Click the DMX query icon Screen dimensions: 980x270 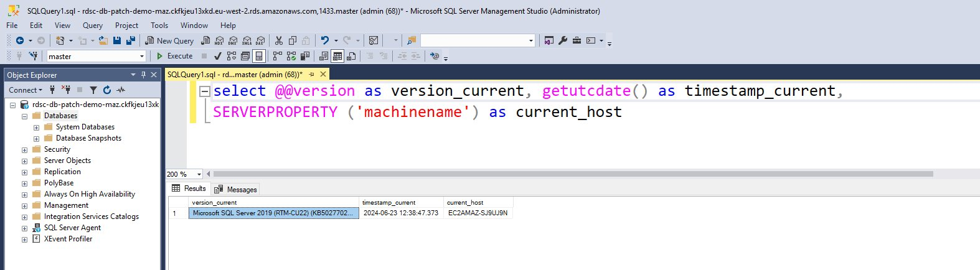coord(233,40)
